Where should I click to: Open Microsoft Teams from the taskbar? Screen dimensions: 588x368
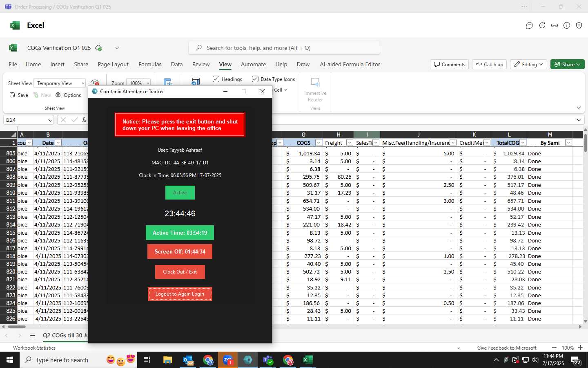click(268, 360)
